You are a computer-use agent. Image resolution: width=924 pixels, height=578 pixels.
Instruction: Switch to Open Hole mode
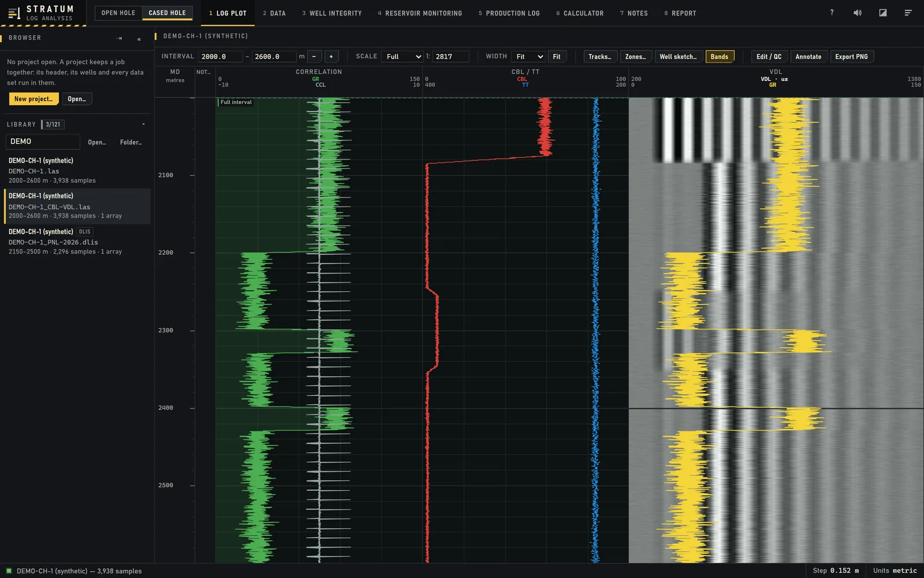pos(118,13)
